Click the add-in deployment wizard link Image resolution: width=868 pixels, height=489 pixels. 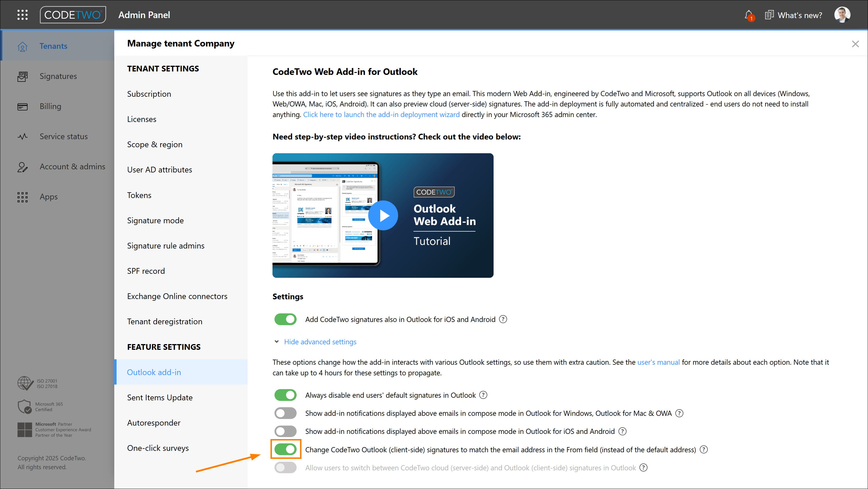point(381,115)
